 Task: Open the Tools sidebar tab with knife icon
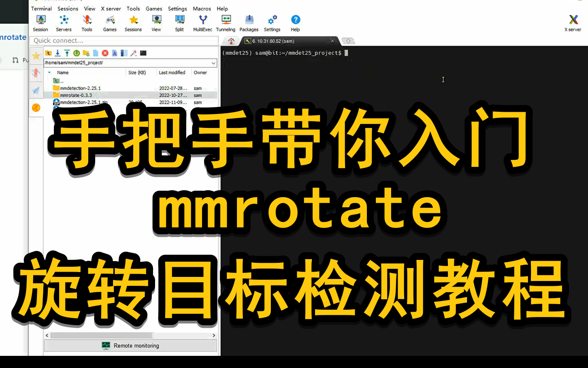pos(36,73)
